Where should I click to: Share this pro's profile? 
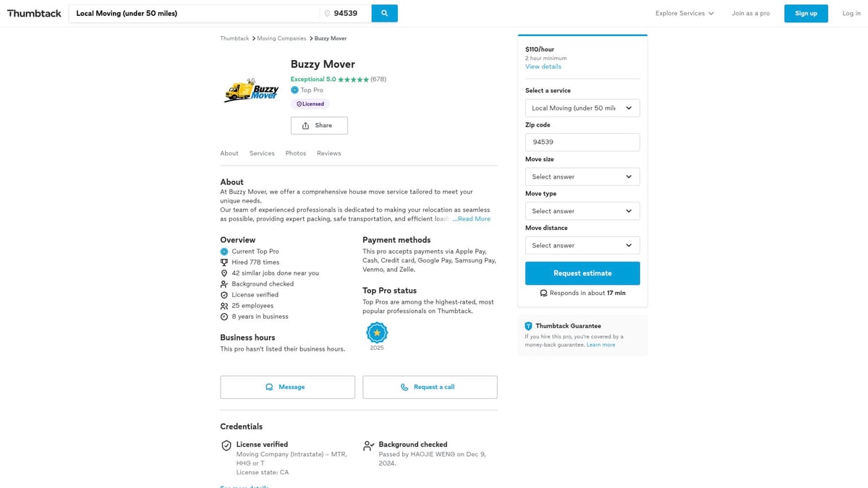319,126
